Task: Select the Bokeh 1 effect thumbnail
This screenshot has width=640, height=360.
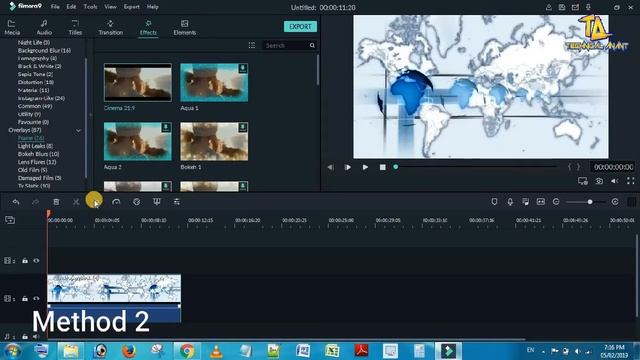Action: 214,141
